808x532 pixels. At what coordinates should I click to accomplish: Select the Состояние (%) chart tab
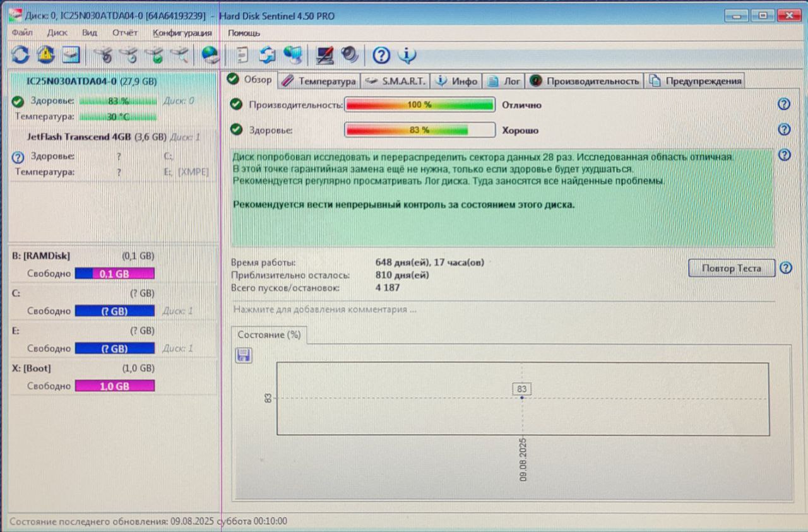pos(269,335)
